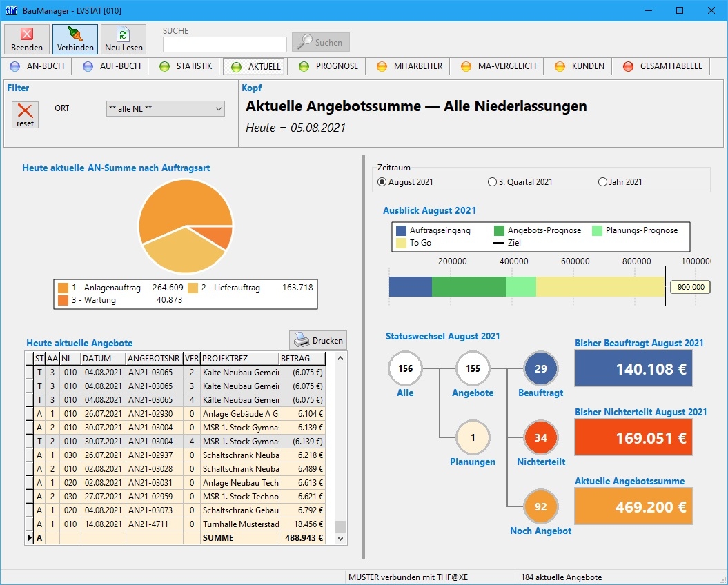The image size is (728, 585).
Task: Select the 3. Quartal 2021 period
Action: click(492, 182)
